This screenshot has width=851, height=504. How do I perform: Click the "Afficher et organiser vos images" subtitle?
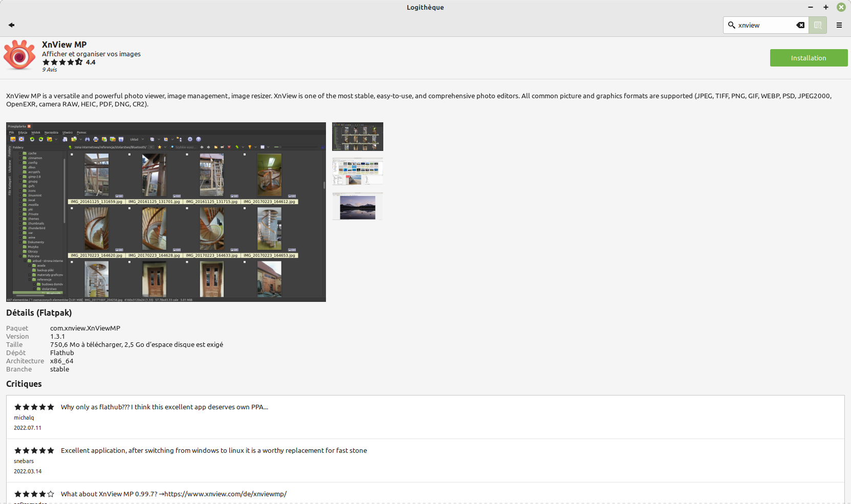click(91, 54)
